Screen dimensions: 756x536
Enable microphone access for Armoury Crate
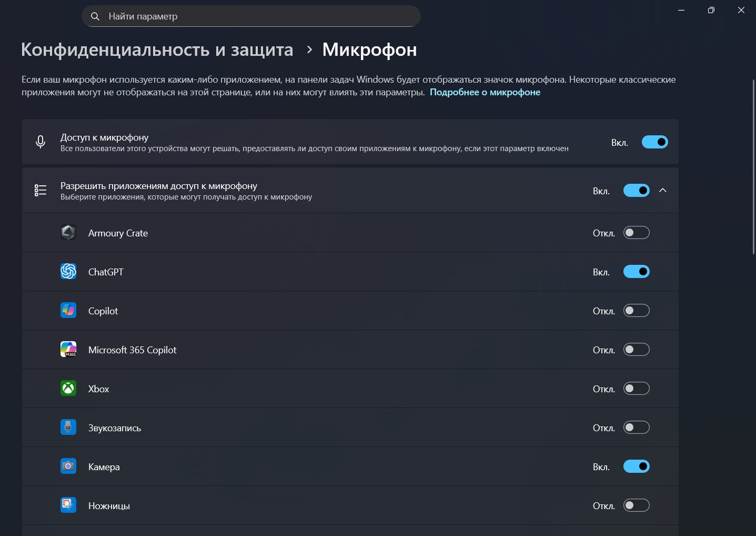[636, 233]
